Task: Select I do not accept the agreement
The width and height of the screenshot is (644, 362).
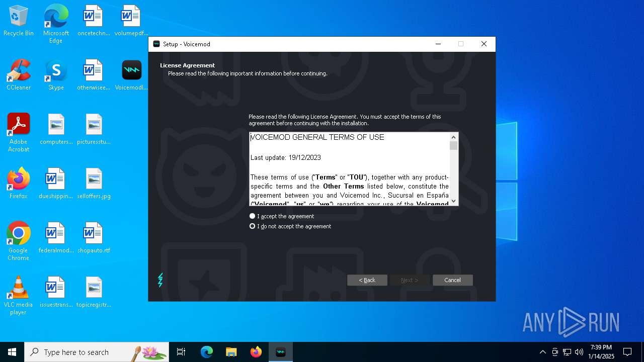Action: tap(290, 226)
